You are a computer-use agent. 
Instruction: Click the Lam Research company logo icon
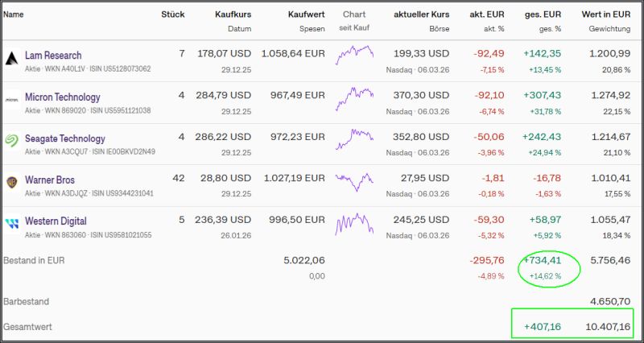pyautogui.click(x=12, y=59)
